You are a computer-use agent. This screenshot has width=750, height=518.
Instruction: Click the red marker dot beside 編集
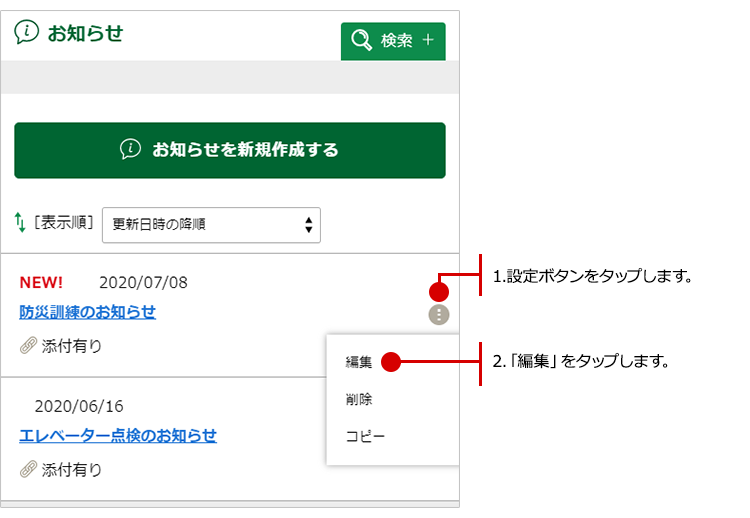[x=391, y=362]
